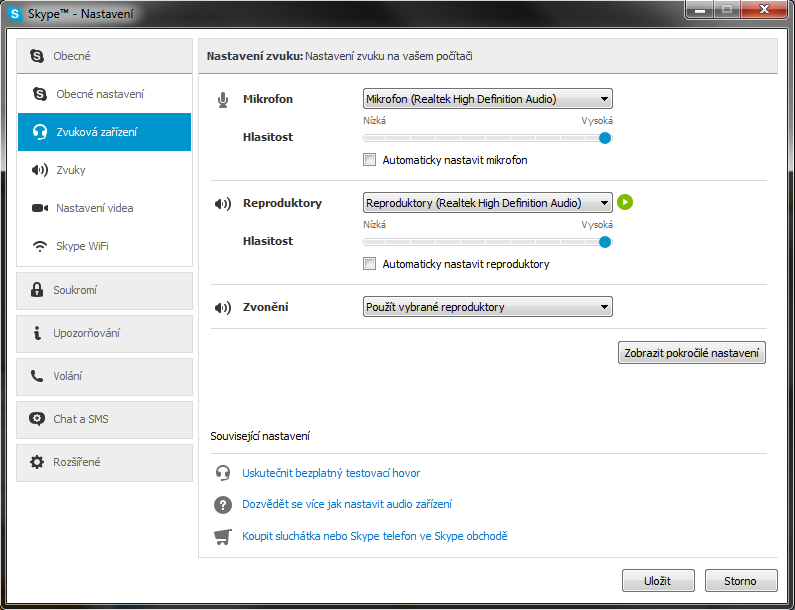Click the WiFi icon beside Skype WiFi

(x=40, y=246)
